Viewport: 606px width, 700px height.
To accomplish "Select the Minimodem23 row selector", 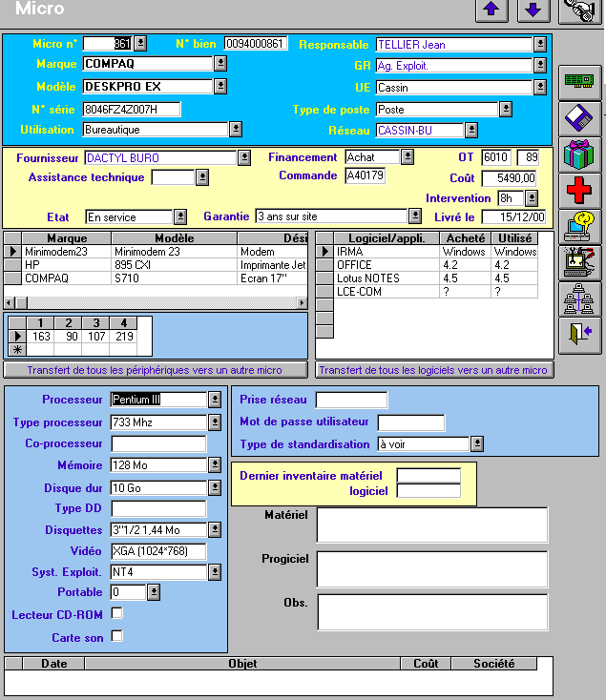I will 13,252.
